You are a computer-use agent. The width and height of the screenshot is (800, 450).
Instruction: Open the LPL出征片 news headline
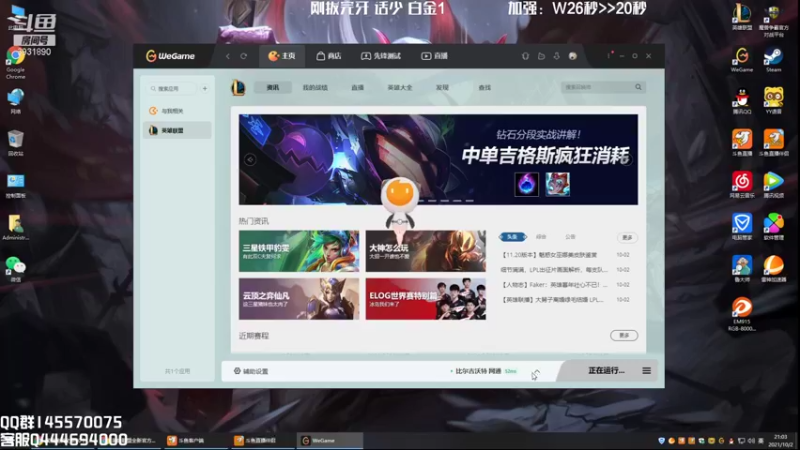point(555,269)
